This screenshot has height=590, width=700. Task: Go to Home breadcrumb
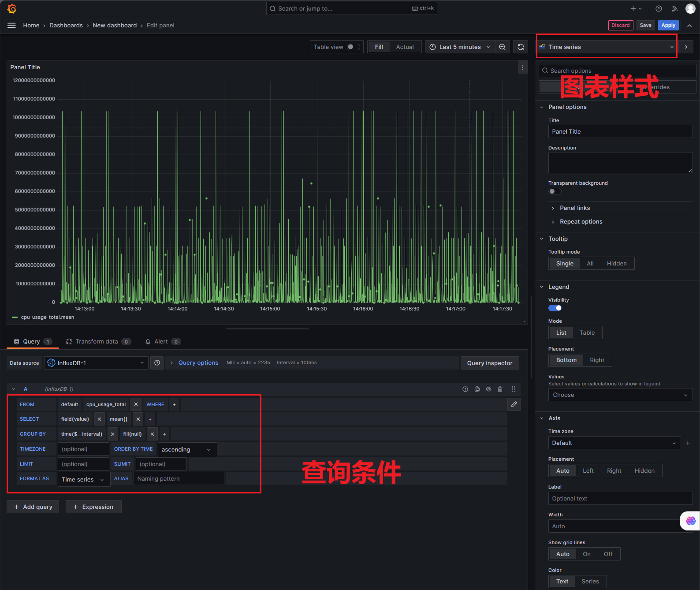[31, 25]
